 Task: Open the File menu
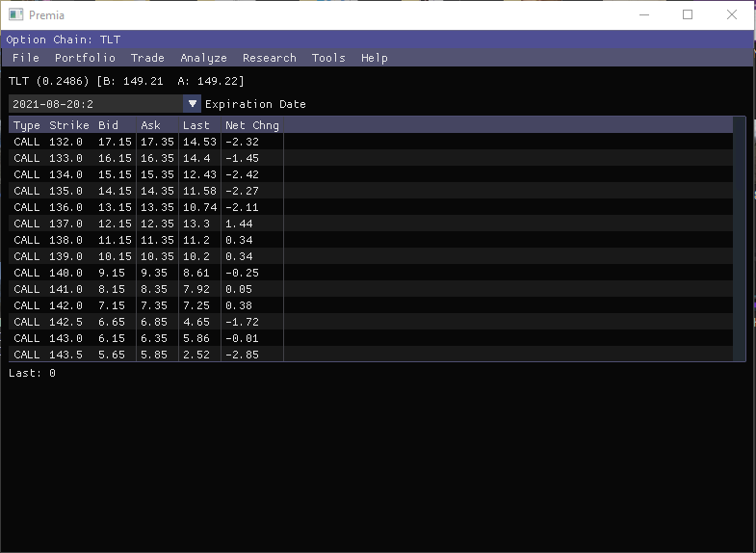(x=26, y=58)
